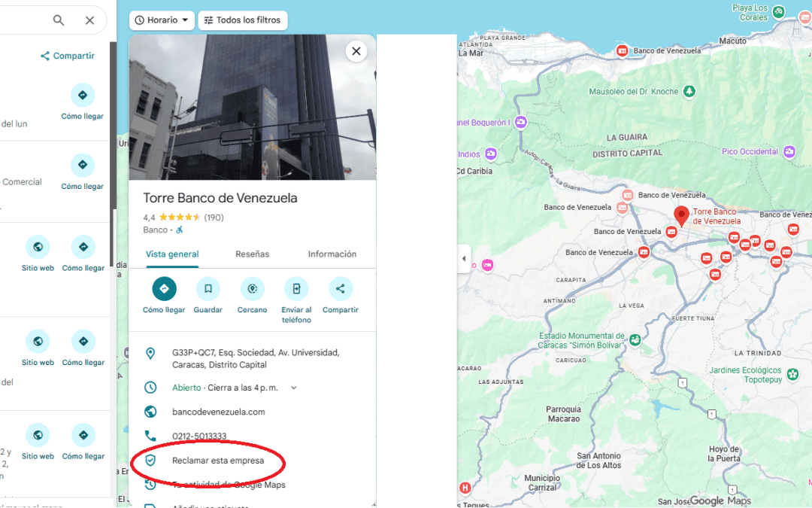This screenshot has width=812, height=508.
Task: Expand the opening hours chevron
Action: tap(293, 387)
